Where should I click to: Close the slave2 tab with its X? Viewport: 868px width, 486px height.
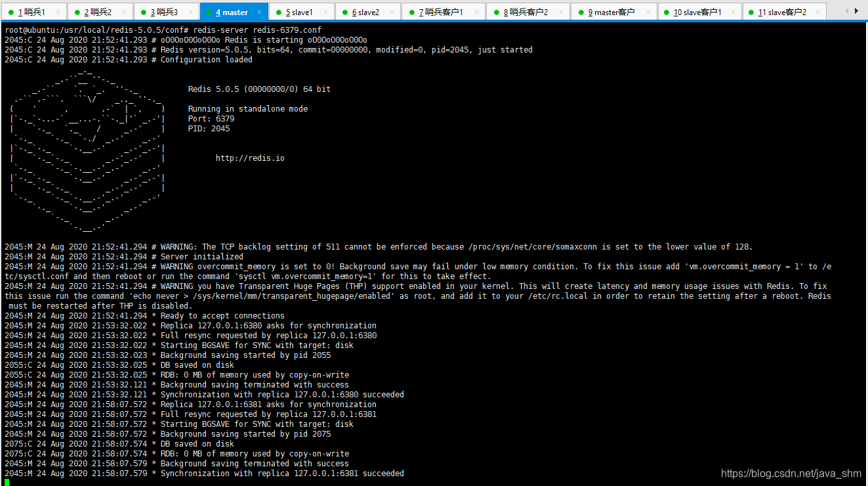coord(392,12)
